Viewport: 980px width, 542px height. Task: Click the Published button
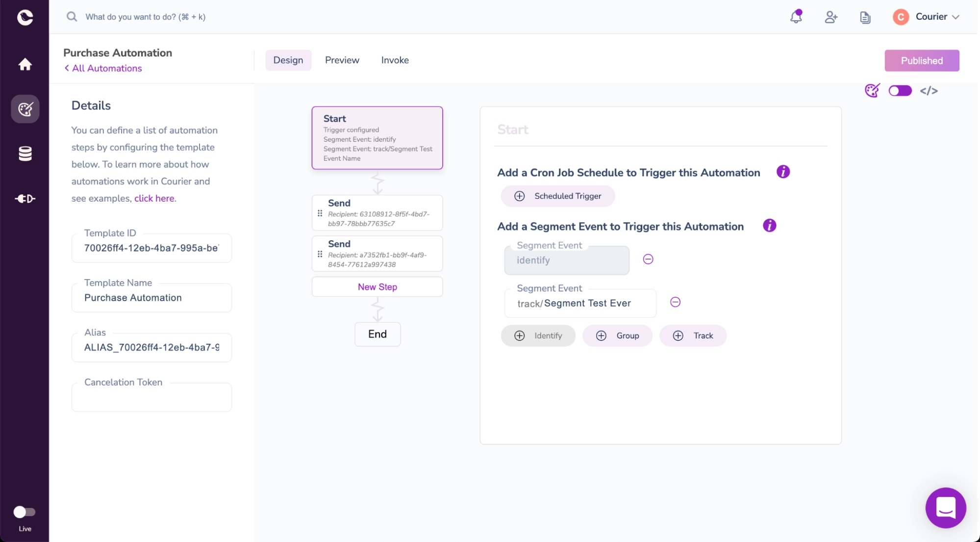(x=921, y=60)
